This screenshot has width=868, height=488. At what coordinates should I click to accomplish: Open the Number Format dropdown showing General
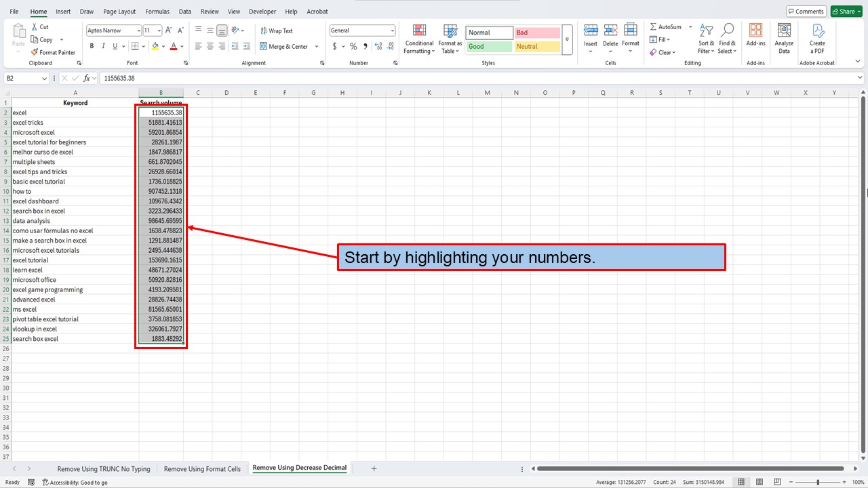(x=362, y=30)
